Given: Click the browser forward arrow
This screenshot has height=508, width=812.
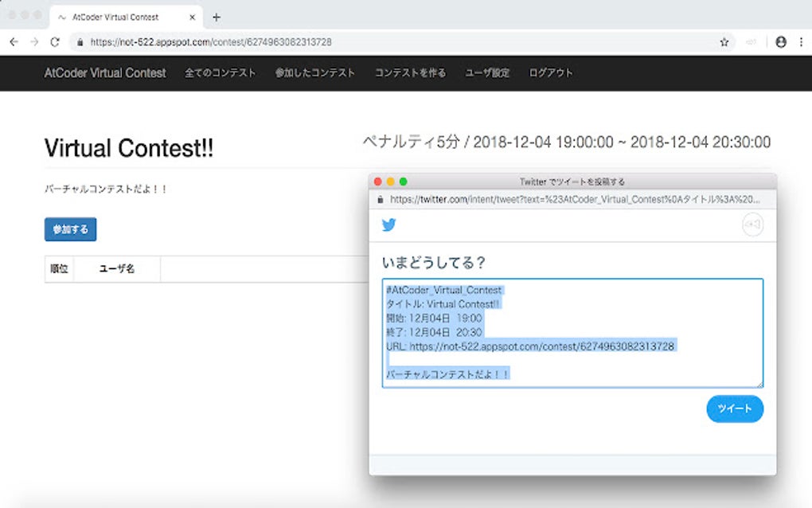Looking at the screenshot, I should click(33, 41).
